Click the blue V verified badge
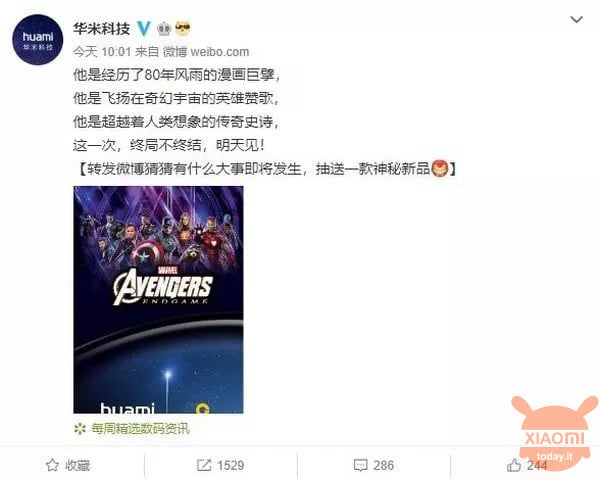 (143, 29)
